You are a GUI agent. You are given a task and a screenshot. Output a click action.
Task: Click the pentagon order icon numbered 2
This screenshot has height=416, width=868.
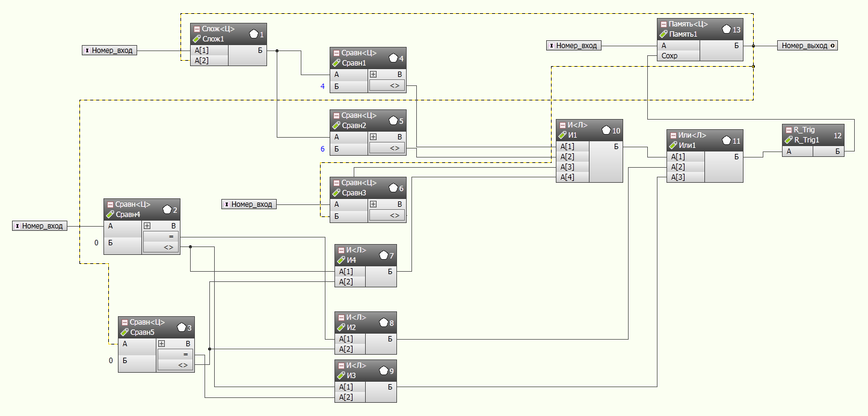coord(167,209)
